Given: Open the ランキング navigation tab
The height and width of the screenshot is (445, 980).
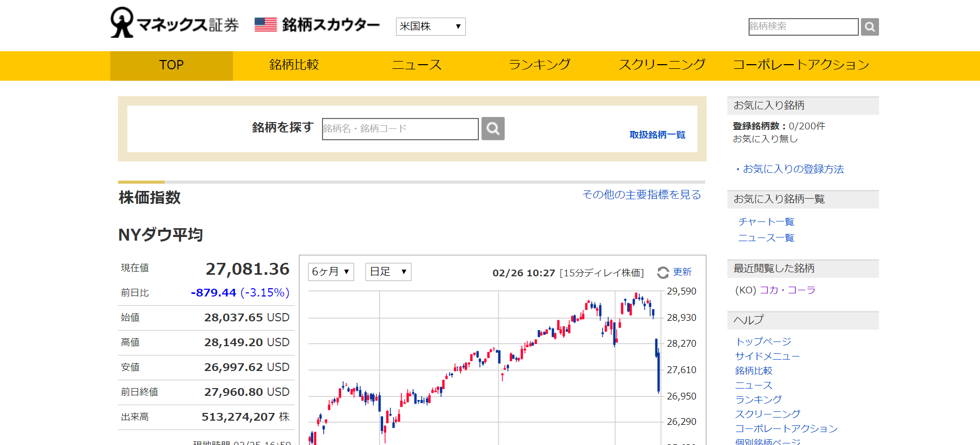Looking at the screenshot, I should [x=539, y=65].
